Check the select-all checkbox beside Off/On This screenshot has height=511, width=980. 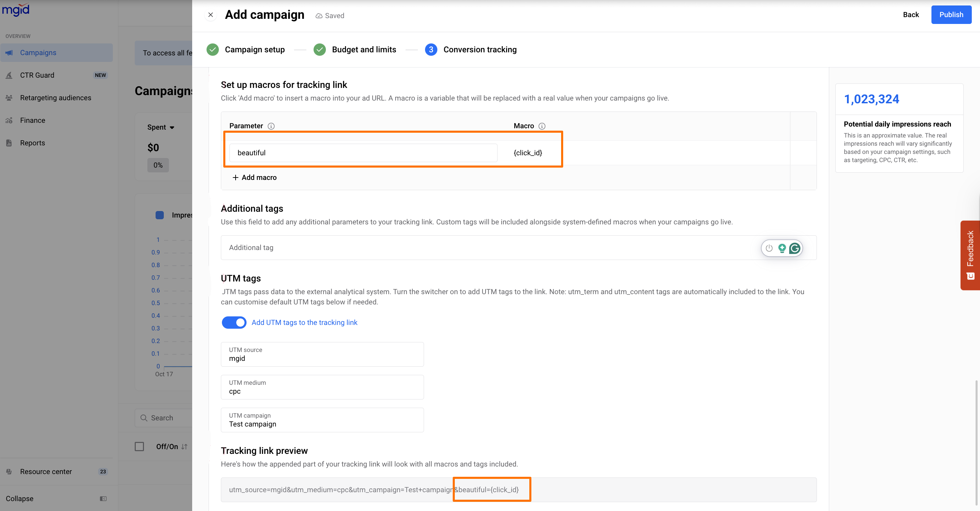coord(139,446)
